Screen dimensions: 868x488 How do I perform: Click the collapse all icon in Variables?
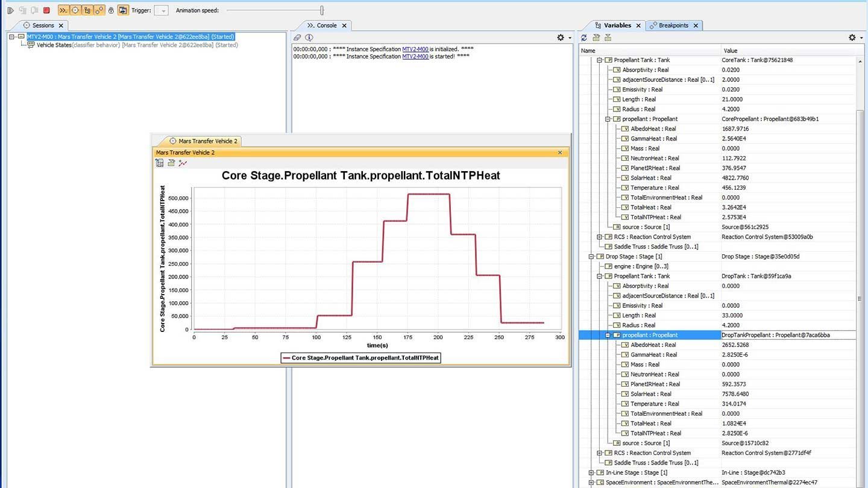(x=608, y=37)
